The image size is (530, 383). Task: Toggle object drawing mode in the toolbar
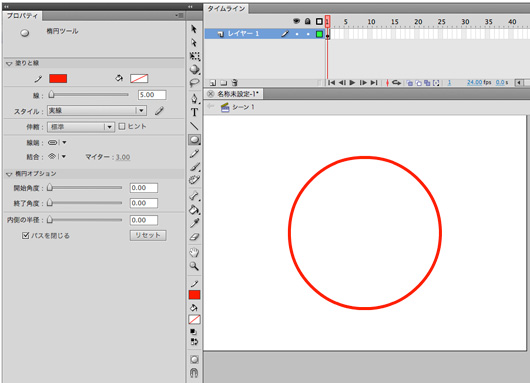pos(194,359)
